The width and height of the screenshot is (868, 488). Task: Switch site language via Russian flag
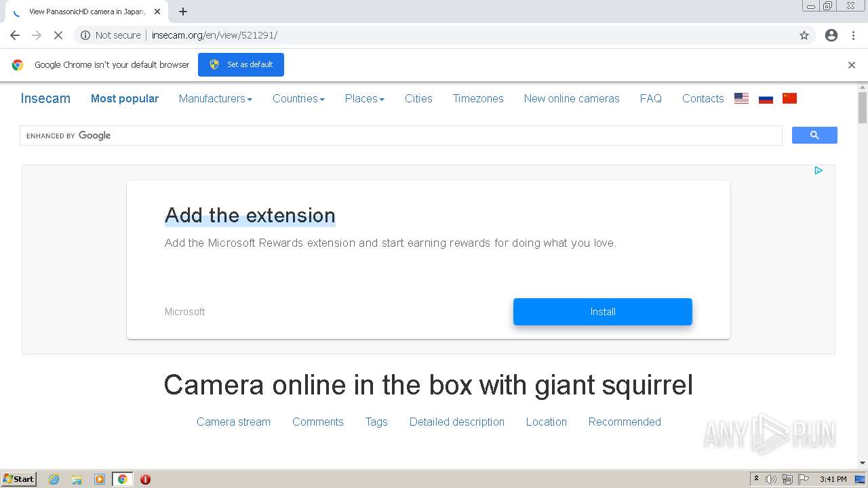pyautogui.click(x=766, y=98)
